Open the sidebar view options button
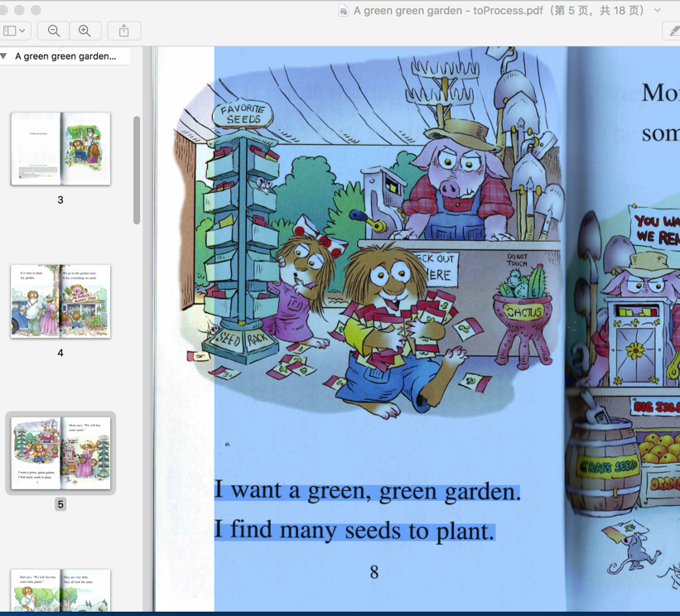The image size is (680, 616). coord(14,31)
